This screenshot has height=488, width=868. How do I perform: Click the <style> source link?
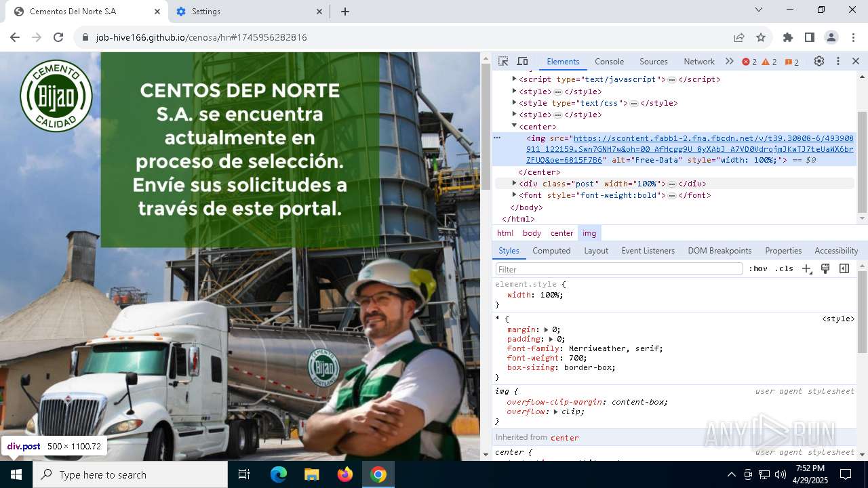pyautogui.click(x=838, y=319)
